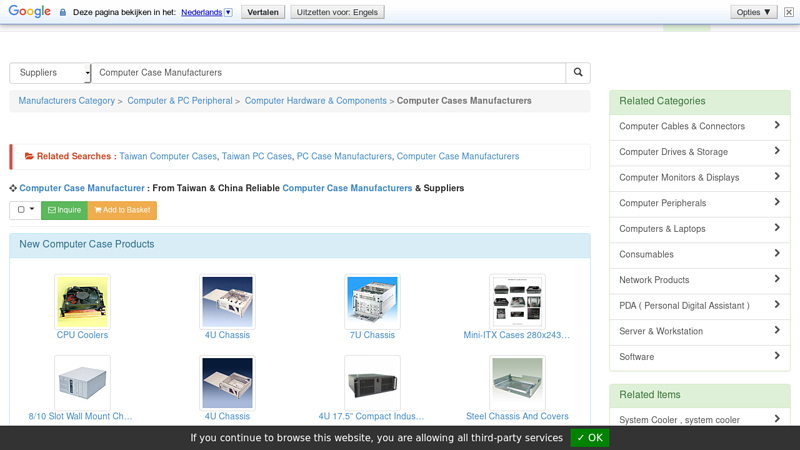The width and height of the screenshot is (800, 450).
Task: Close the Google Translate bar
Action: pyautogui.click(x=789, y=12)
